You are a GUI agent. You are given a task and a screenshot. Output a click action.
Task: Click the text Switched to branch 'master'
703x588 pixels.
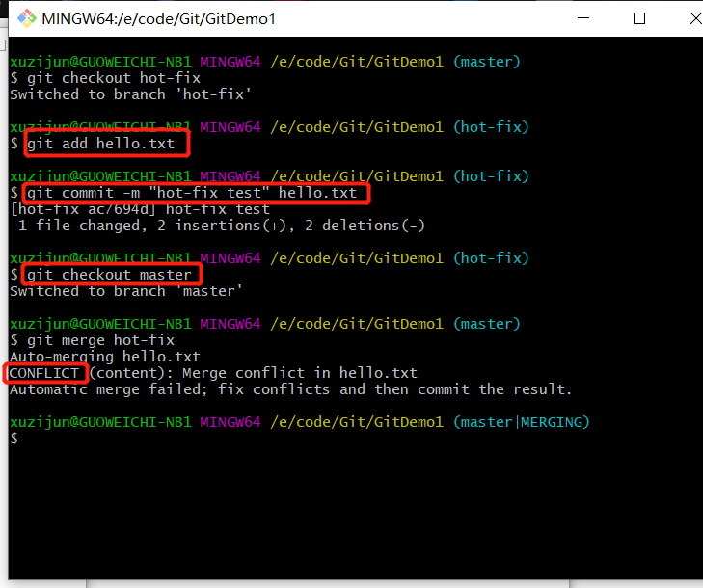[x=126, y=291]
